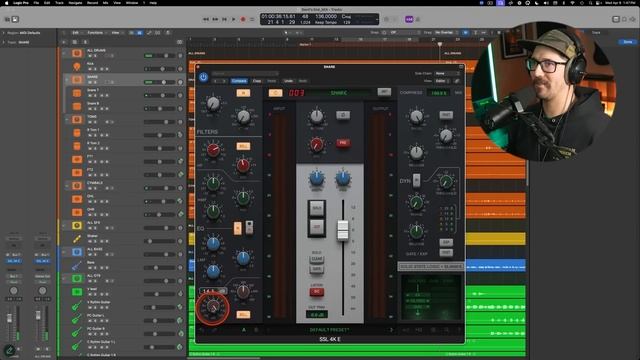The height and width of the screenshot is (360, 640).
Task: Open the plugin View dropdown
Action: pos(442,81)
